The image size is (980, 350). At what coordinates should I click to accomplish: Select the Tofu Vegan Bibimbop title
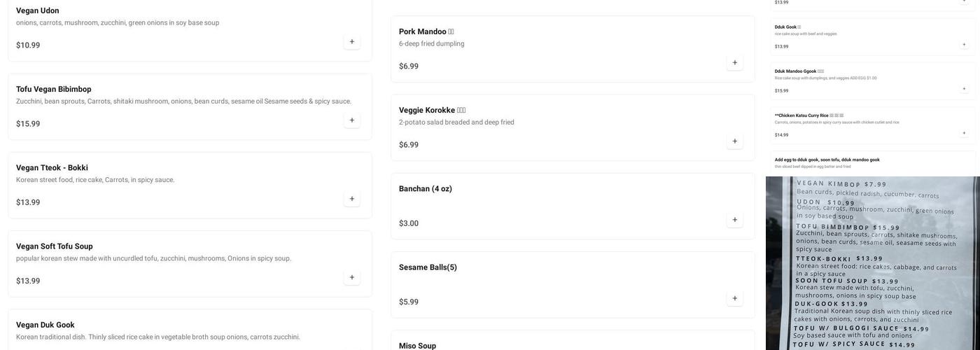coord(54,89)
